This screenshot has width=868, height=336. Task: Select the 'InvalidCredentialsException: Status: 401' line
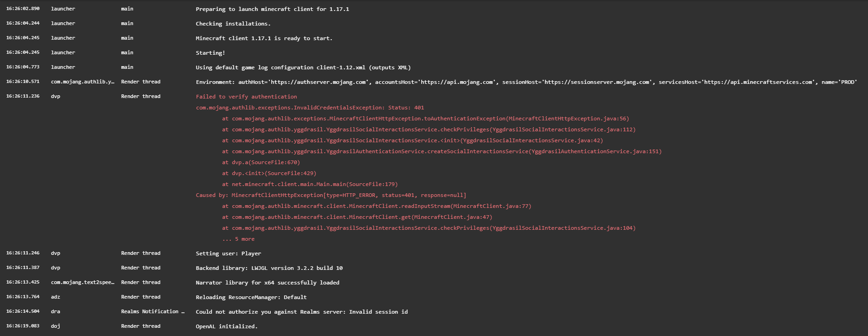[x=310, y=108]
